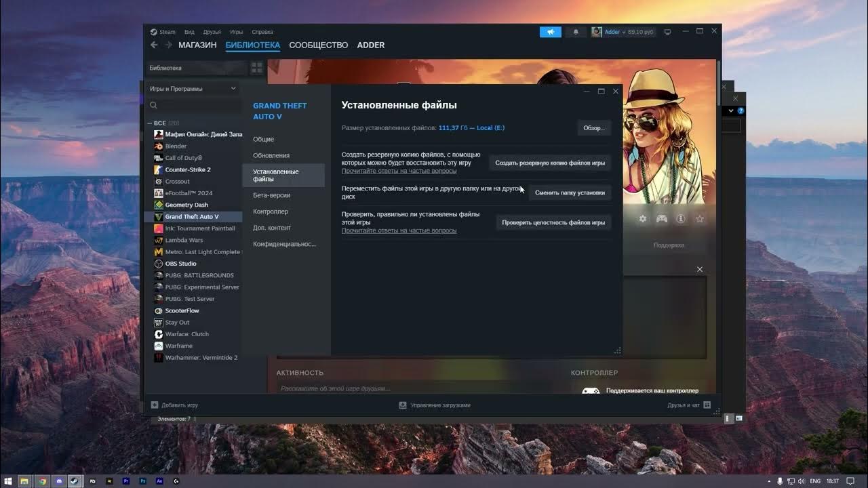This screenshot has width=868, height=488.
Task: Click the Steam announcements megaphone icon
Action: pyautogui.click(x=551, y=32)
